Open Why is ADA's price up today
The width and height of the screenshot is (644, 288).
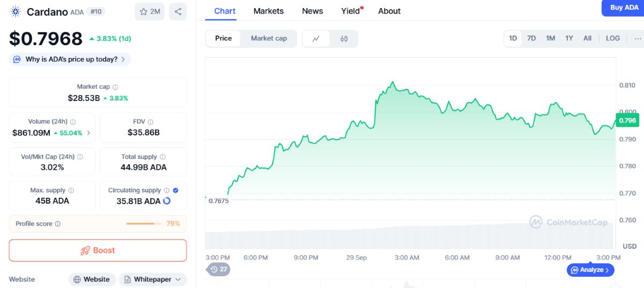point(70,59)
